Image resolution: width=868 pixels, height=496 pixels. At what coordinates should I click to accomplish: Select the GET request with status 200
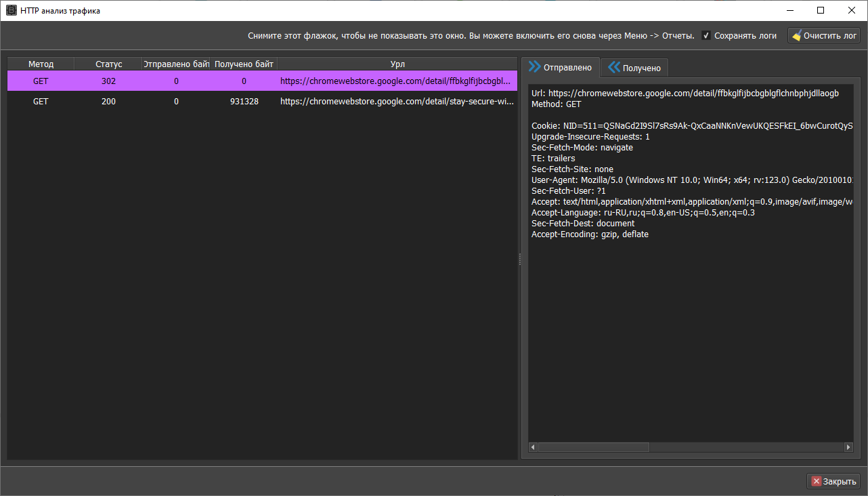(262, 102)
